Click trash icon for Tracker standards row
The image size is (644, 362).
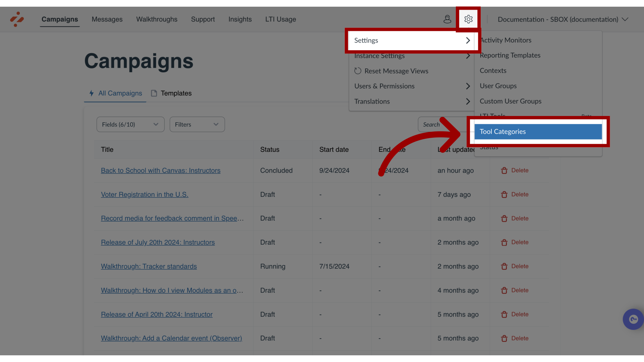(x=504, y=266)
